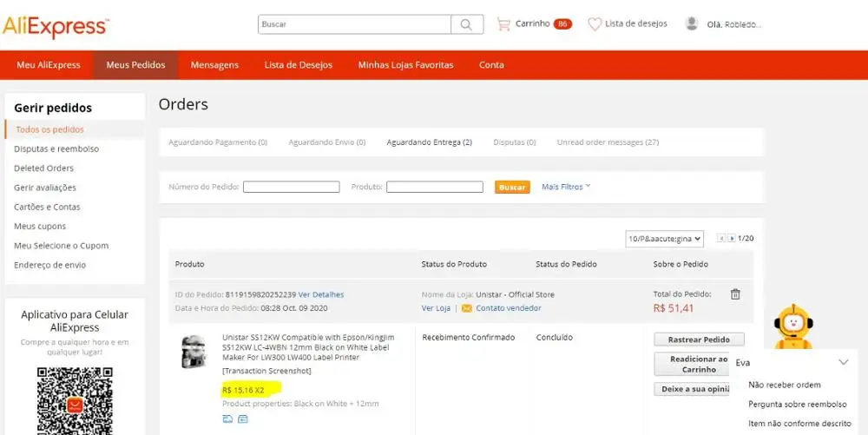868x435 pixels.
Task: Open Cartões e Contas in sidebar
Action: tap(47, 207)
